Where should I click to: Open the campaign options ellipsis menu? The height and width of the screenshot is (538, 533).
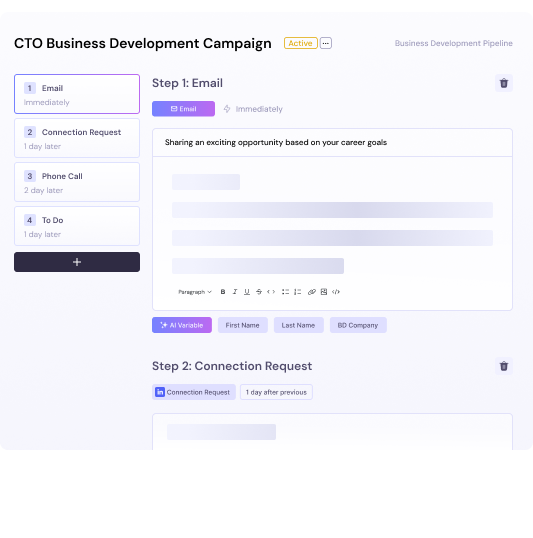(326, 43)
